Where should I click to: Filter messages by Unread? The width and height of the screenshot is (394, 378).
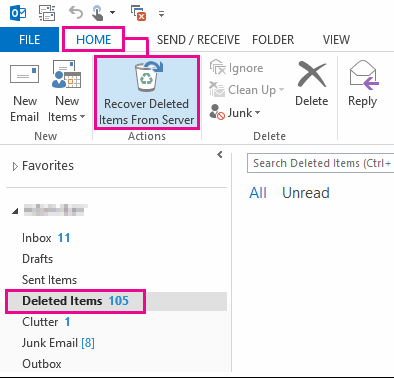point(306,193)
